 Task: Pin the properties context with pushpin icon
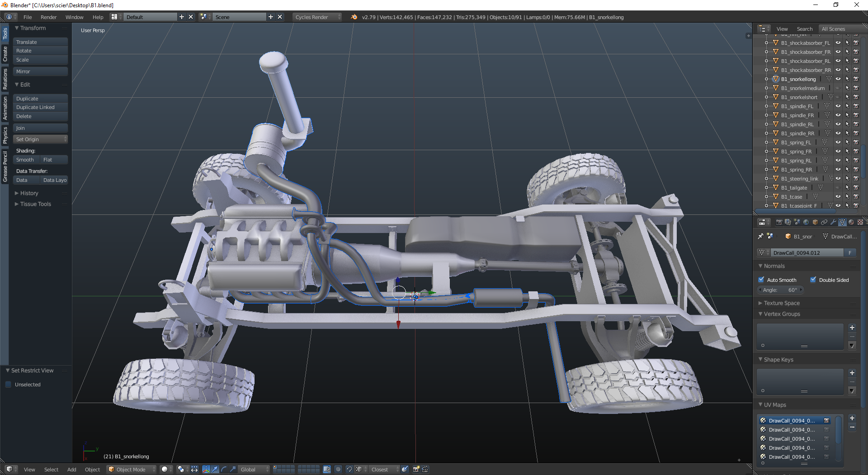(x=760, y=236)
